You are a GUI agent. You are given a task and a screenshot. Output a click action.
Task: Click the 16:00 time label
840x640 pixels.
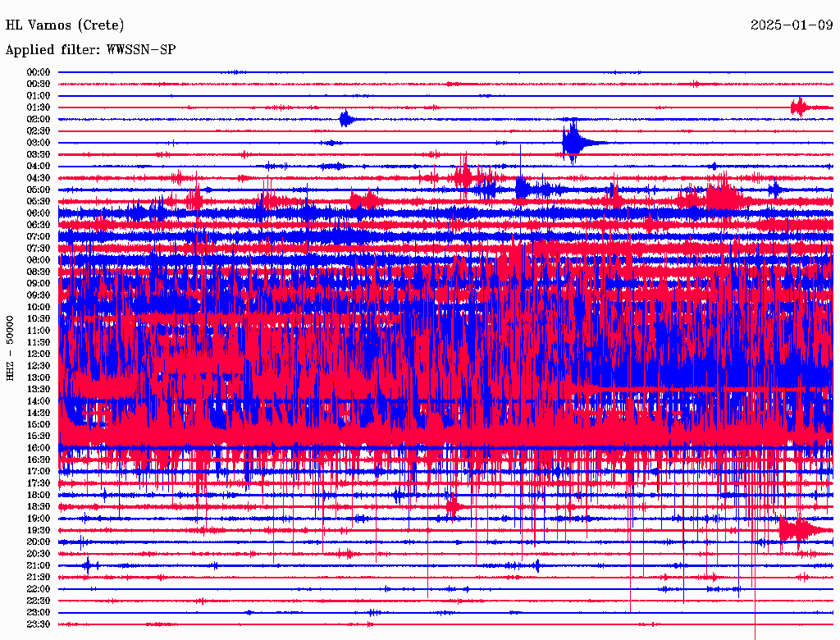39,449
